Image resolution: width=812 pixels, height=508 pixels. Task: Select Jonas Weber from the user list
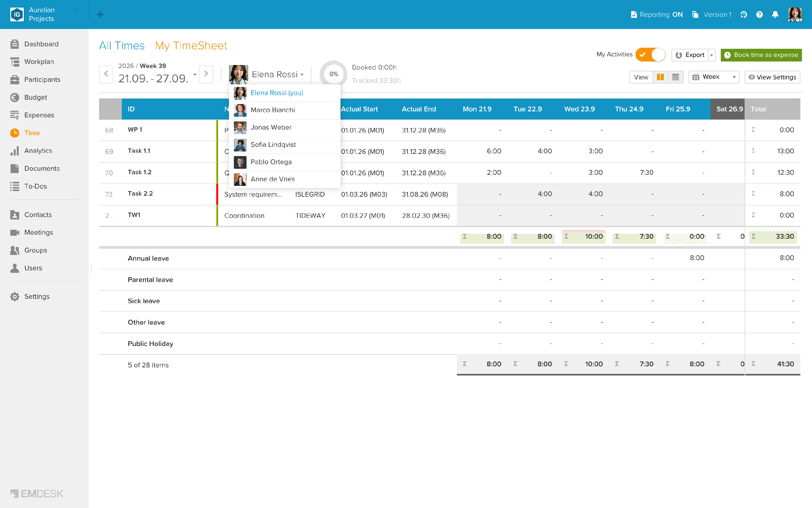point(284,127)
